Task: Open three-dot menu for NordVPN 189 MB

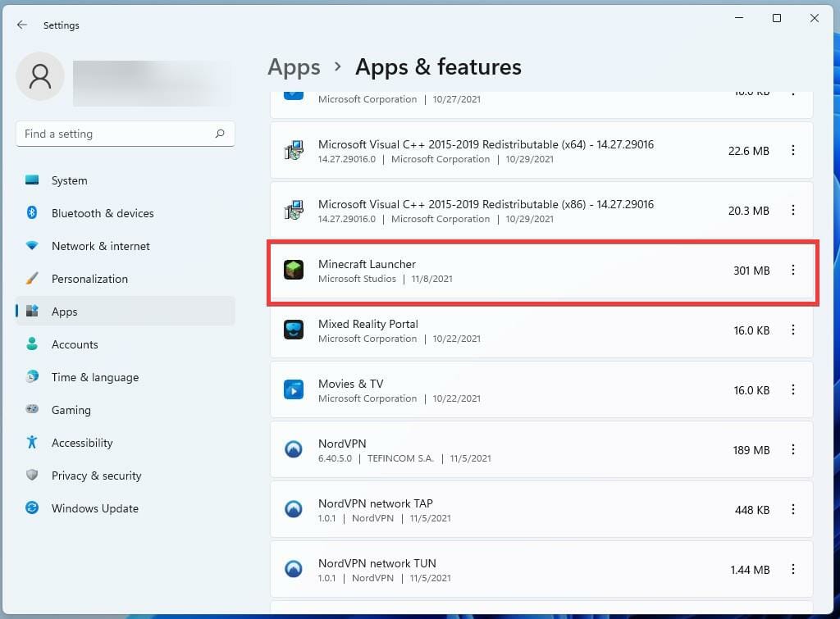Action: click(x=793, y=449)
